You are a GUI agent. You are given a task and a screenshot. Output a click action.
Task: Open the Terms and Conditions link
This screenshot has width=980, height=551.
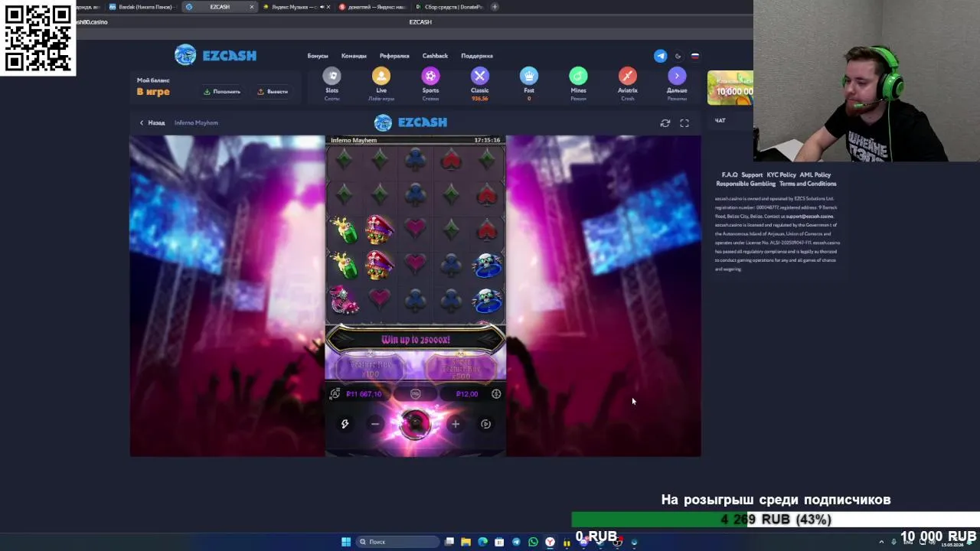click(x=808, y=184)
